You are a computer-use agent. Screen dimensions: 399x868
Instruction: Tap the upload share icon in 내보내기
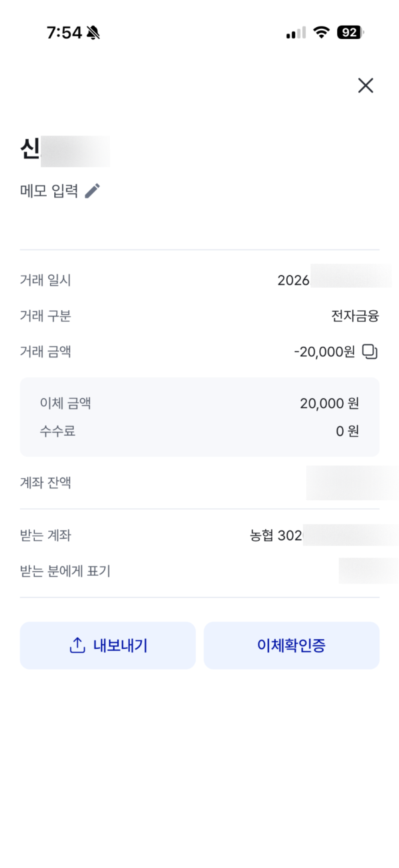77,645
